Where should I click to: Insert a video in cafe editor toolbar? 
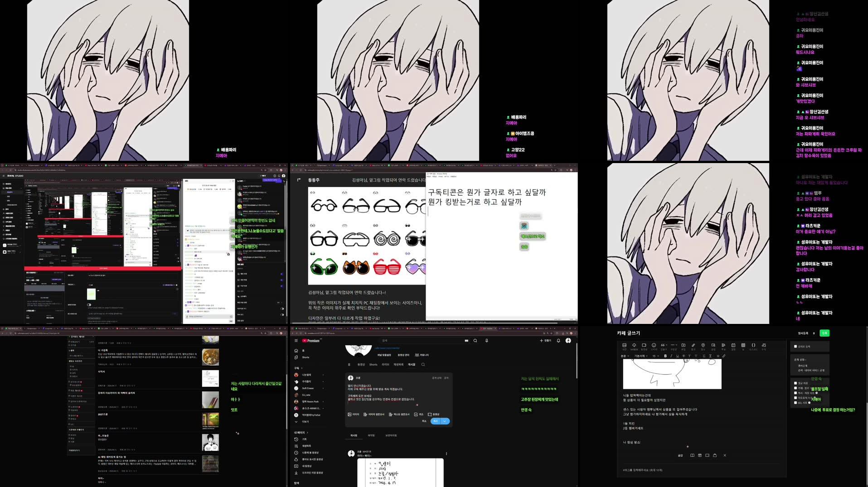(644, 345)
